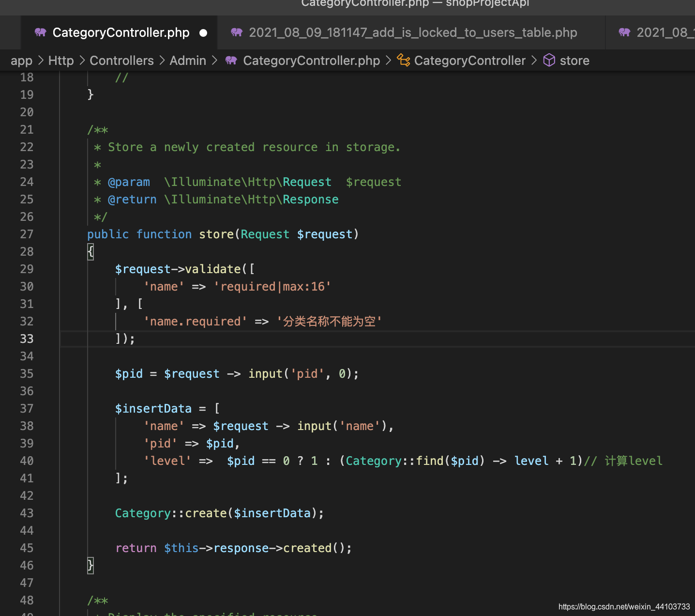
Task: Open the Controllers breadcrumb segment
Action: click(x=121, y=61)
